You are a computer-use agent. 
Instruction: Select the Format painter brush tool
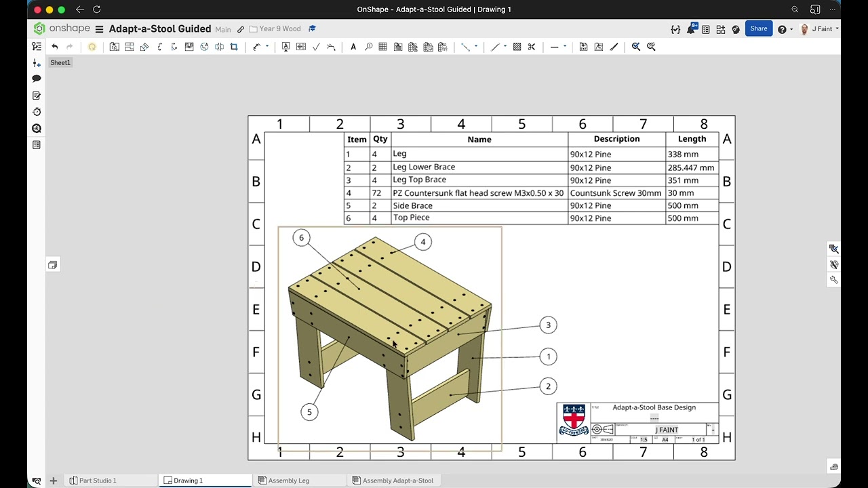(614, 47)
